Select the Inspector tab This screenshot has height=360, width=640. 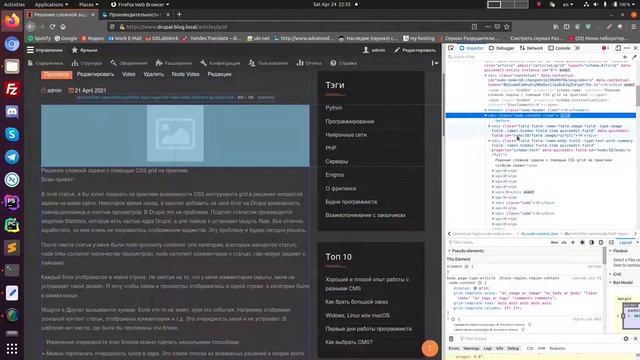(x=471, y=48)
